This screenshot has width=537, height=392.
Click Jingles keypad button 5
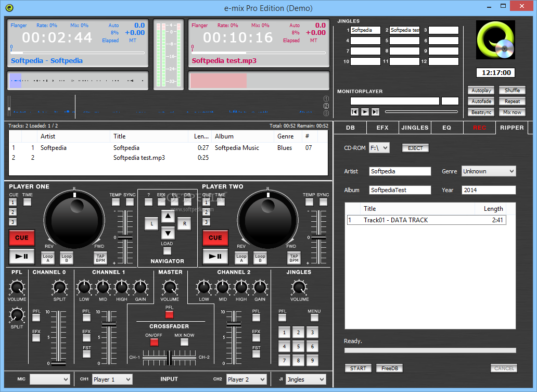pyautogui.click(x=298, y=346)
